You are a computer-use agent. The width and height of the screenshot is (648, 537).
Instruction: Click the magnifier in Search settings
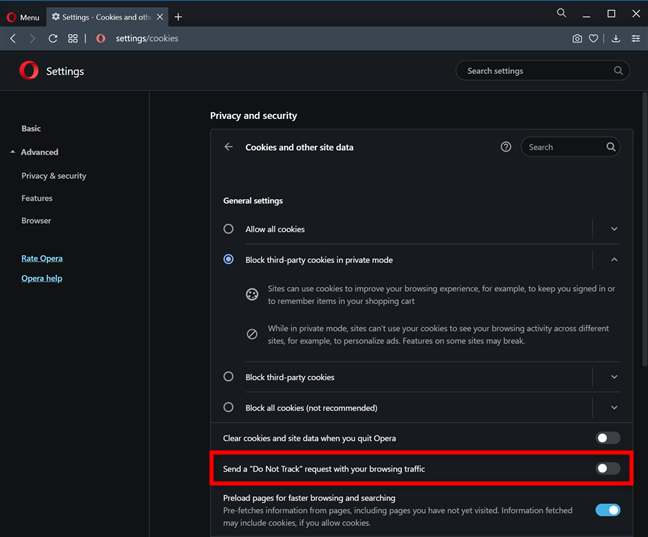pos(618,71)
